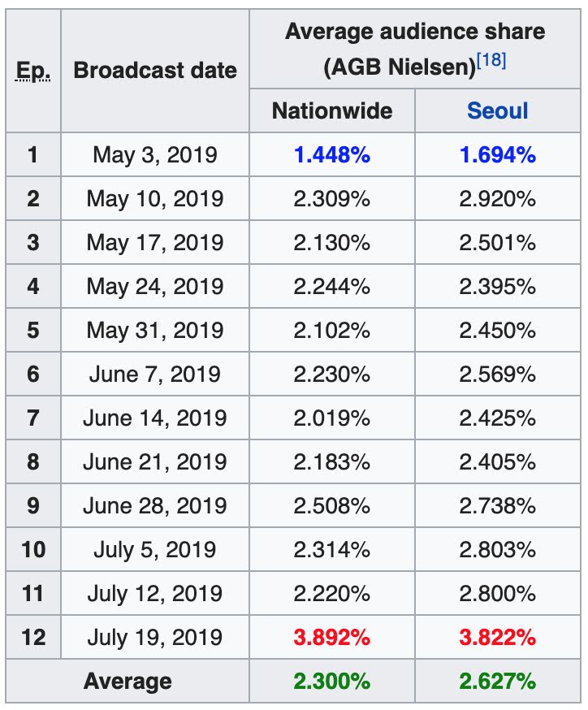
Task: Select episode number 10 cell
Action: (32, 550)
